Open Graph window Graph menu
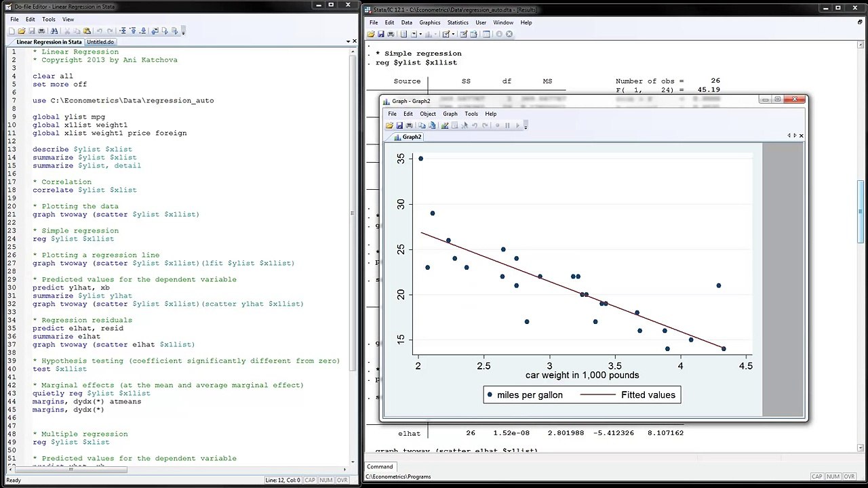The height and width of the screenshot is (488, 868). coord(450,114)
